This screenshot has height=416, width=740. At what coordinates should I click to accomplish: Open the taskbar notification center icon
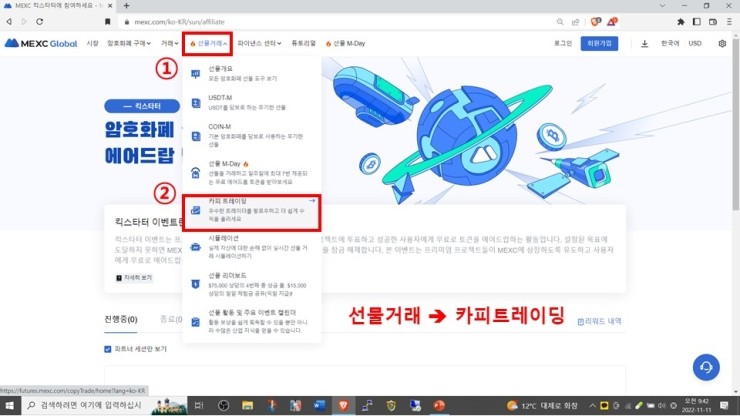(x=724, y=406)
